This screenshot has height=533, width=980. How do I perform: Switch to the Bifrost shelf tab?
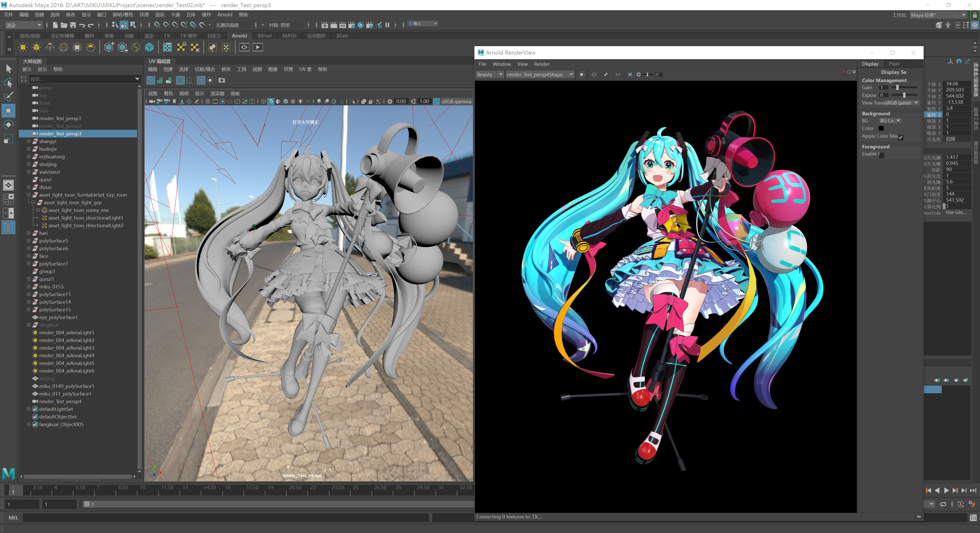[x=264, y=36]
